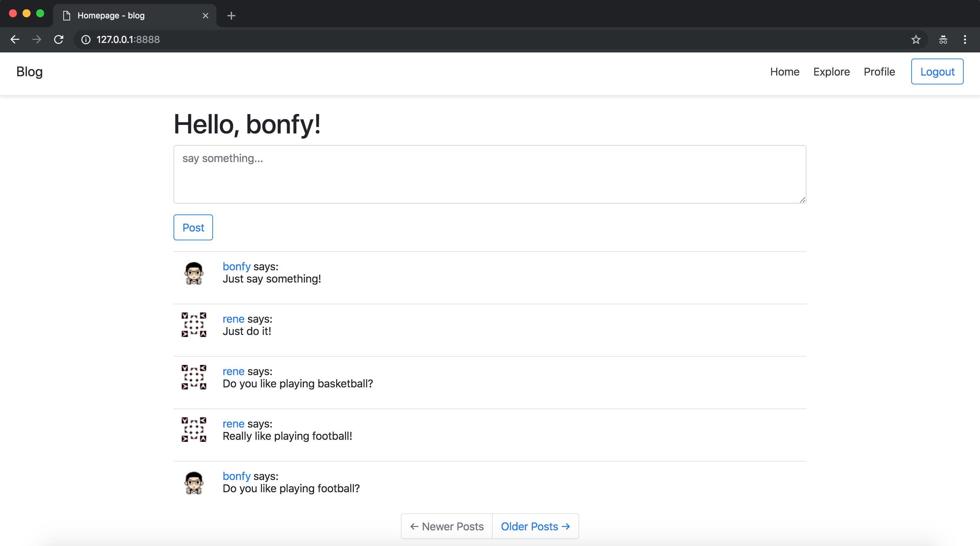Focus the 'say something...' text area
The height and width of the screenshot is (546, 980).
(x=490, y=174)
